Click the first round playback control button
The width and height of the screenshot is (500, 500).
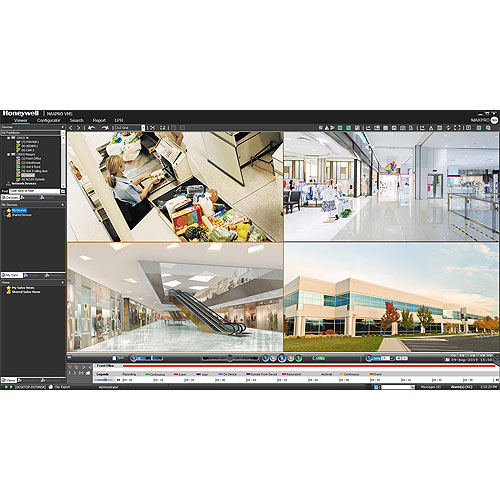265,358
